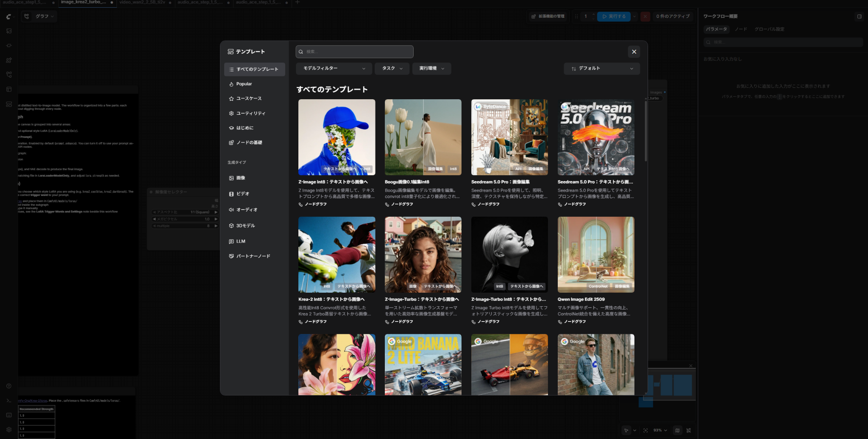
Task: Open the Z-Image Int8 blue cap thumbnail
Action: 337,137
